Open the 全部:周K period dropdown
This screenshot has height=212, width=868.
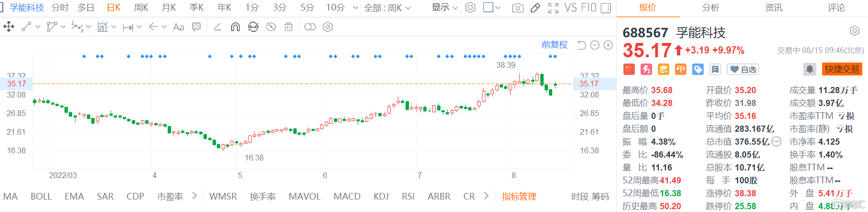pos(387,8)
